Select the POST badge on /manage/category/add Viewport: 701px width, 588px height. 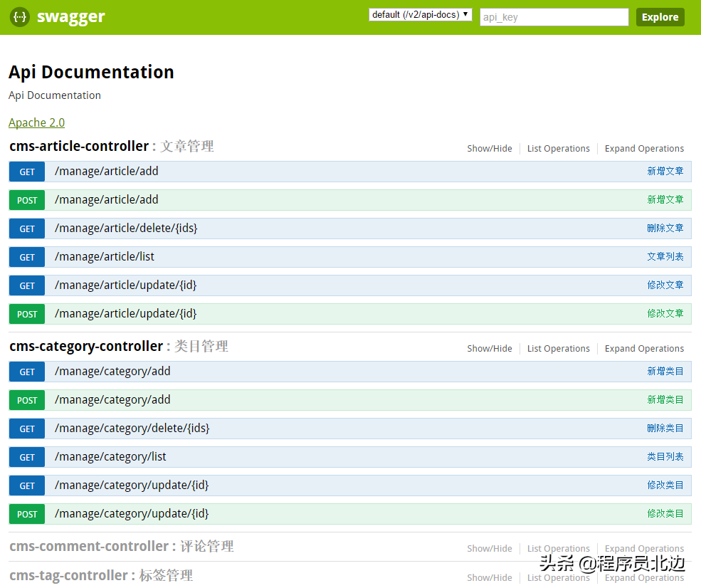26,399
